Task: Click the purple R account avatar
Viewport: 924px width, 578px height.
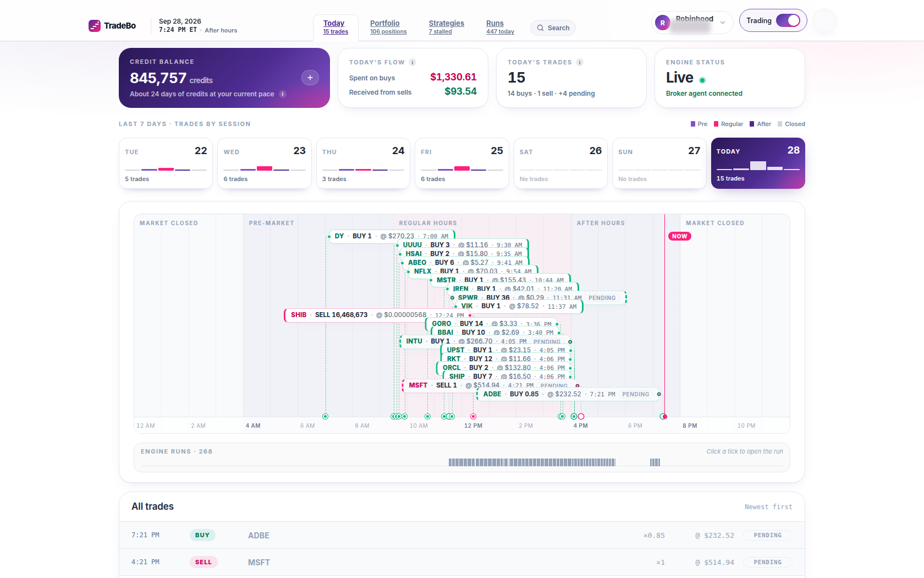Action: [x=663, y=23]
